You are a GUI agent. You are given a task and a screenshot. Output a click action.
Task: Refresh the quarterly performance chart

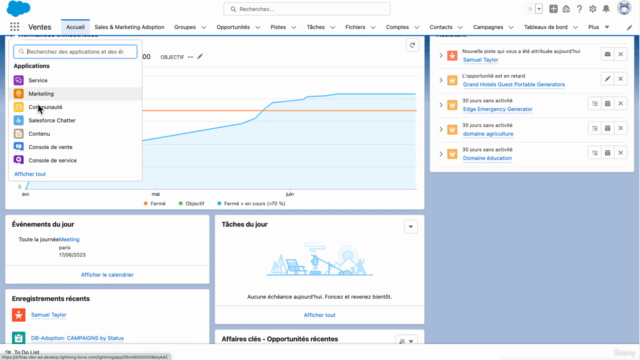point(412,45)
